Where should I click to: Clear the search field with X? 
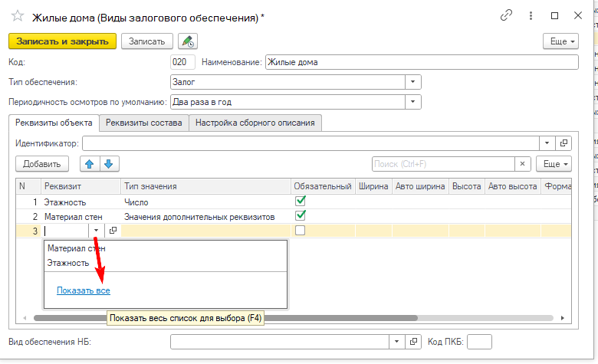[523, 164]
